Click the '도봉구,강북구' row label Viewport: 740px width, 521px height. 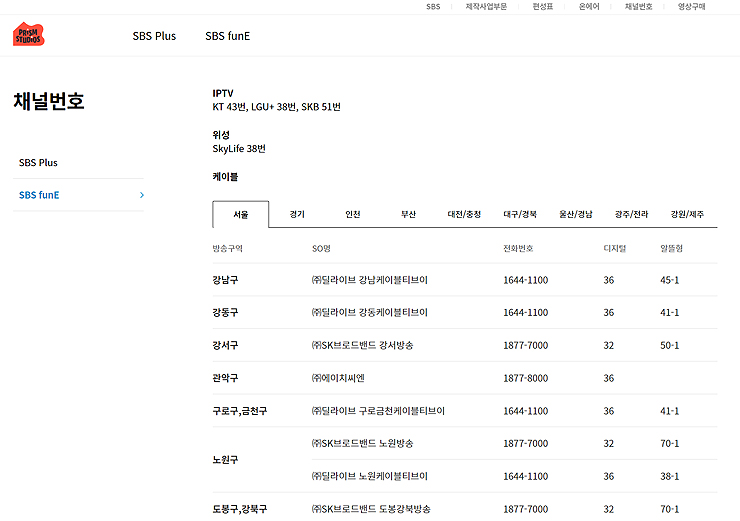[x=240, y=509]
